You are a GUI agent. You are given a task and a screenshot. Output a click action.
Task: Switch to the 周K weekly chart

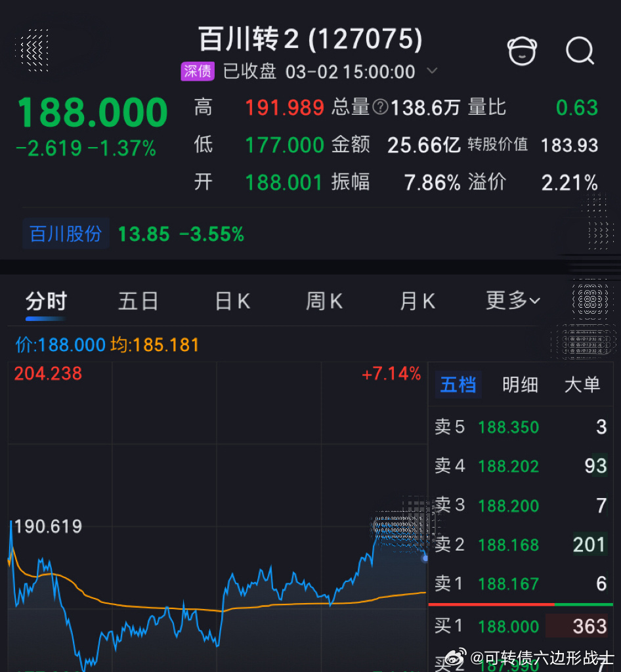(x=324, y=301)
